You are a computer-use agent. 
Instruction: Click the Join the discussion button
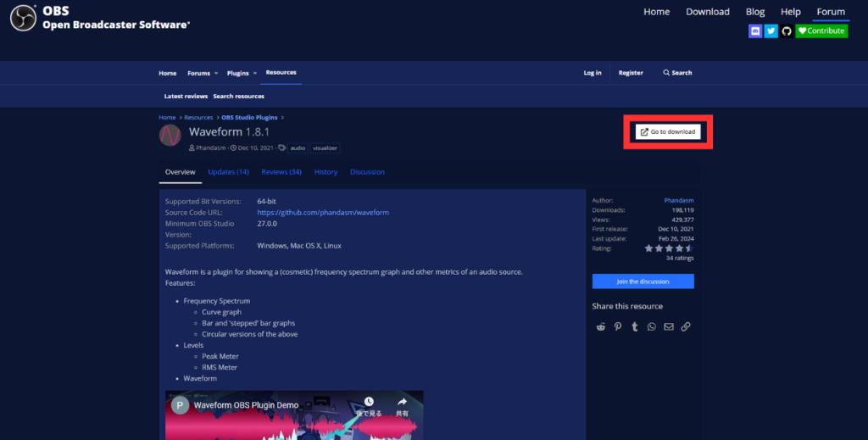pyautogui.click(x=643, y=281)
